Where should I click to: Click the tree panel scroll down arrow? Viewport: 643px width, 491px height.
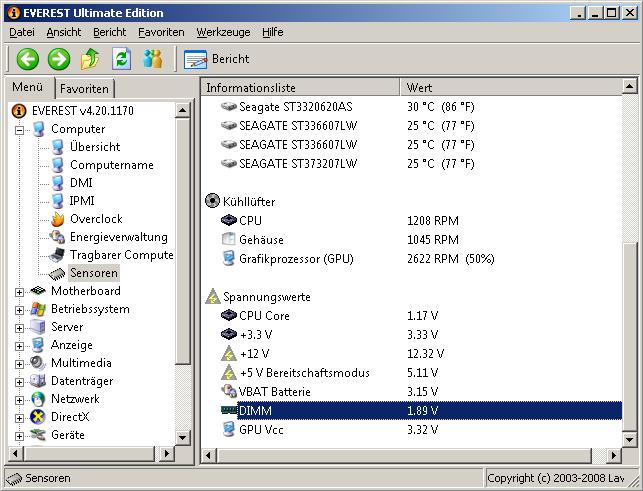(182, 437)
